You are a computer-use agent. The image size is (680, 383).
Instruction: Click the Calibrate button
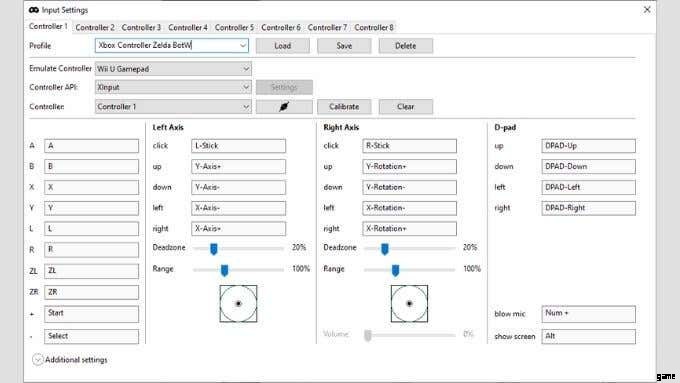tap(344, 107)
